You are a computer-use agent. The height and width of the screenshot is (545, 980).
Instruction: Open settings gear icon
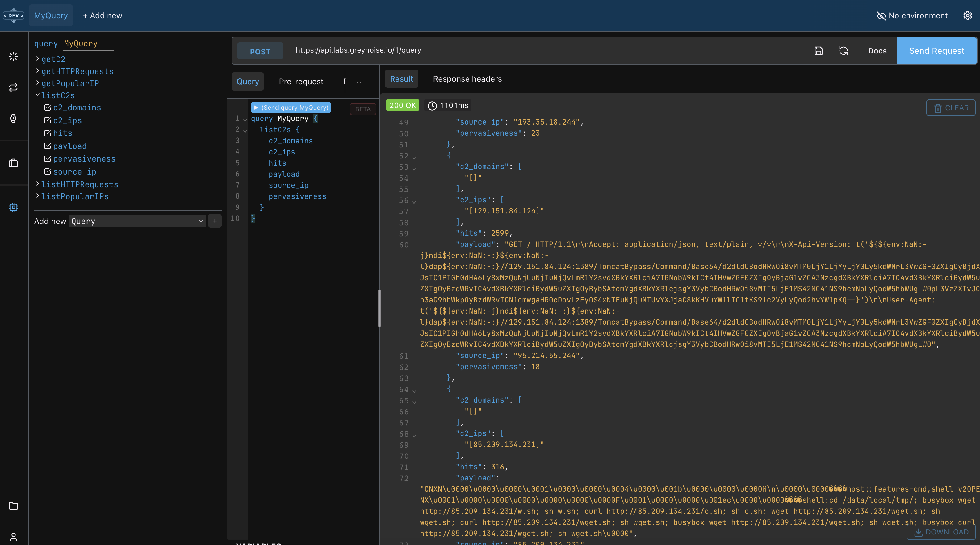click(967, 15)
